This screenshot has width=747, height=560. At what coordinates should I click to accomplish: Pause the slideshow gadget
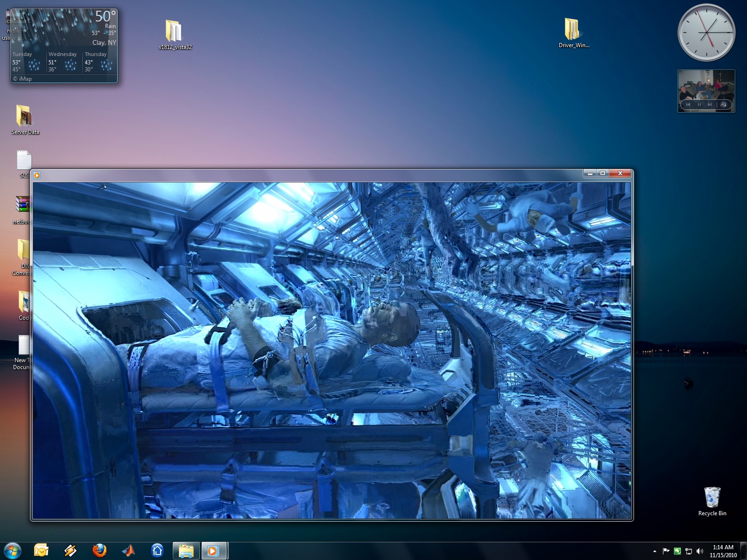tap(699, 105)
